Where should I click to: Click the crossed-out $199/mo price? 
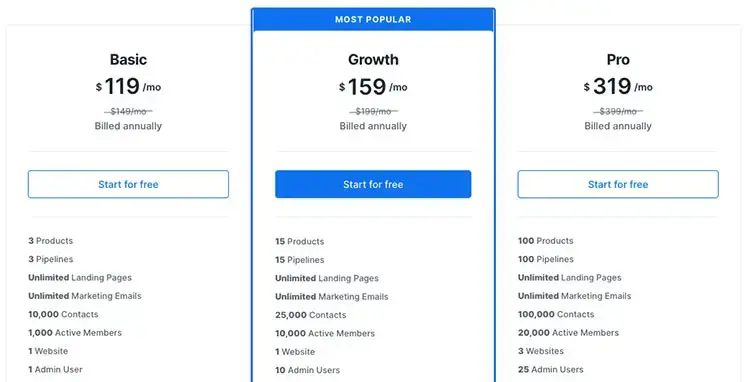click(x=373, y=111)
